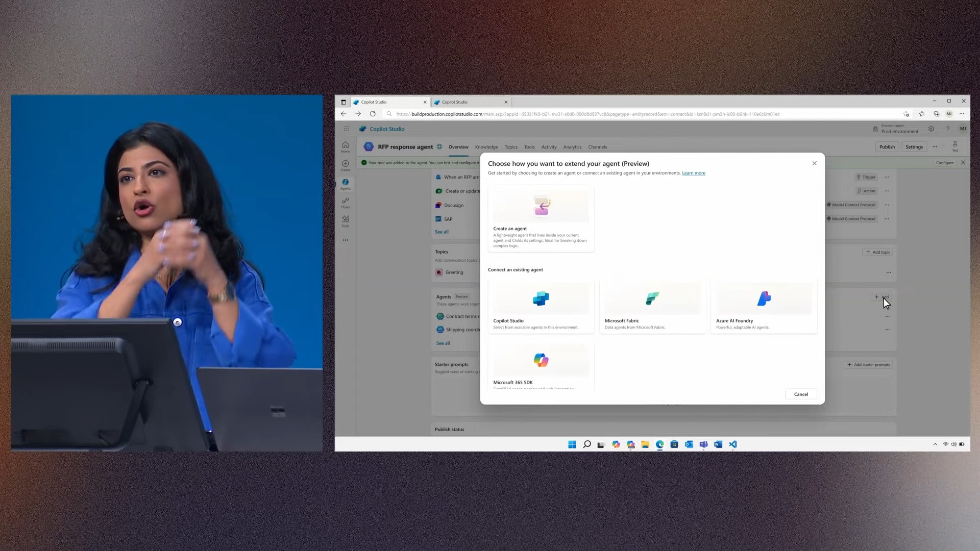Click the browser refresh button
Image resolution: width=980 pixels, height=551 pixels.
point(373,114)
